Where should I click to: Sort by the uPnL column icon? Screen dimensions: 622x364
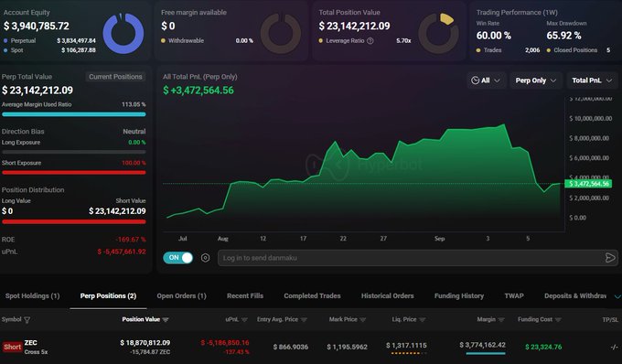pyautogui.click(x=244, y=319)
